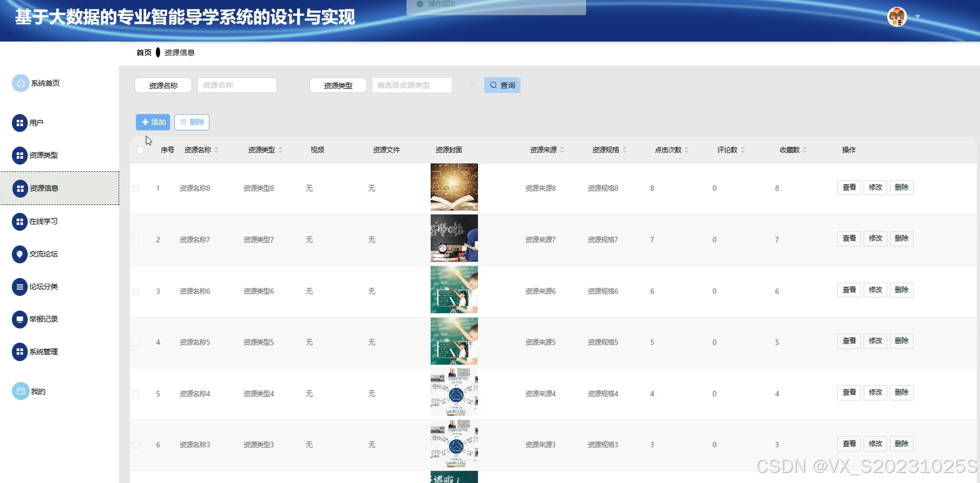This screenshot has width=980, height=483.
Task: Sort by 资源来源 column arrows
Action: (562, 150)
